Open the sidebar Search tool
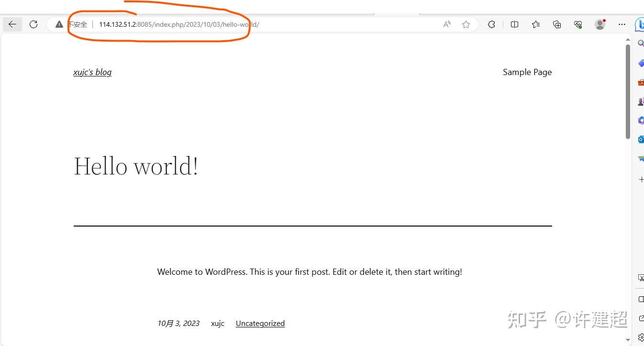The height and width of the screenshot is (346, 644). tap(641, 43)
